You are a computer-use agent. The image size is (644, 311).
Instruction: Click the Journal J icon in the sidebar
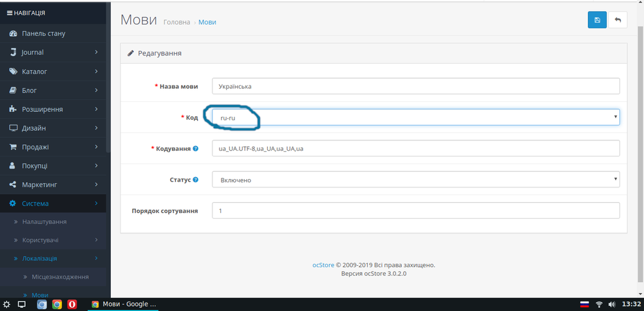click(x=13, y=52)
